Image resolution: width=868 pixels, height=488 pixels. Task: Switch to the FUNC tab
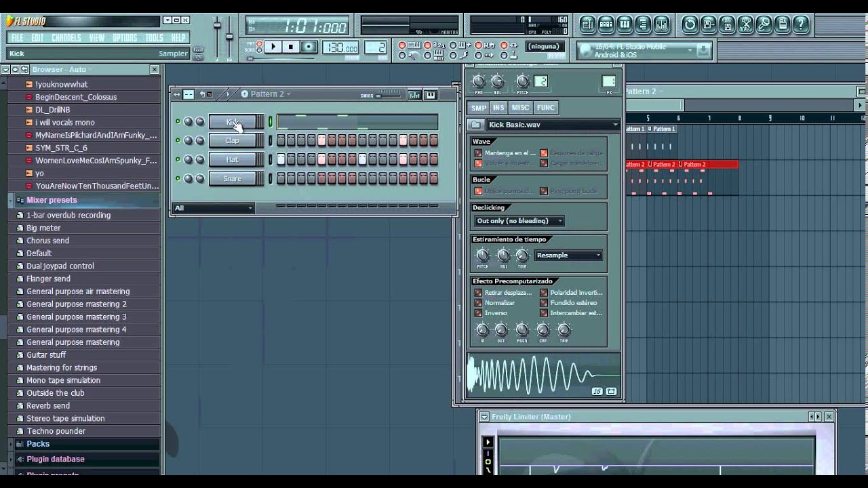pos(545,108)
